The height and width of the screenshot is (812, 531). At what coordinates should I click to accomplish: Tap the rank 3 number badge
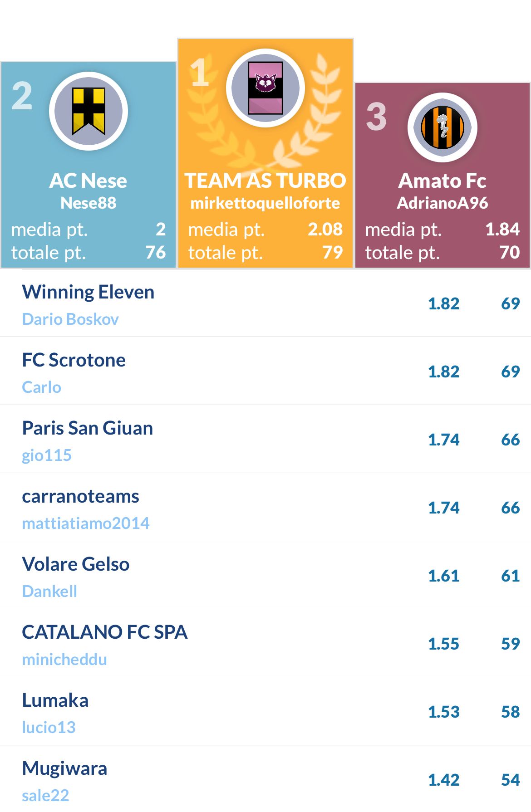point(377,117)
